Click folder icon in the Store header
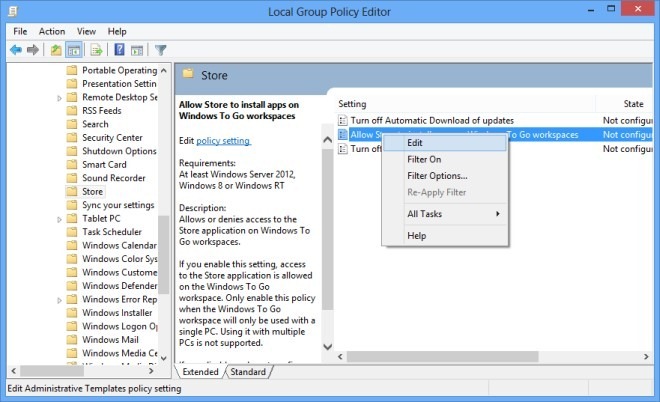The image size is (660, 402). [188, 74]
